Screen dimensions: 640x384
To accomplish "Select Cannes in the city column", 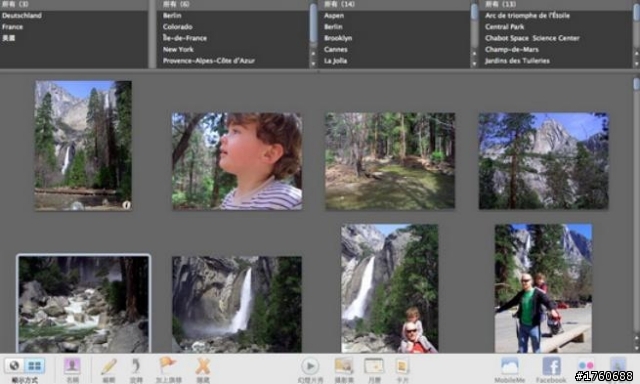I will (336, 49).
